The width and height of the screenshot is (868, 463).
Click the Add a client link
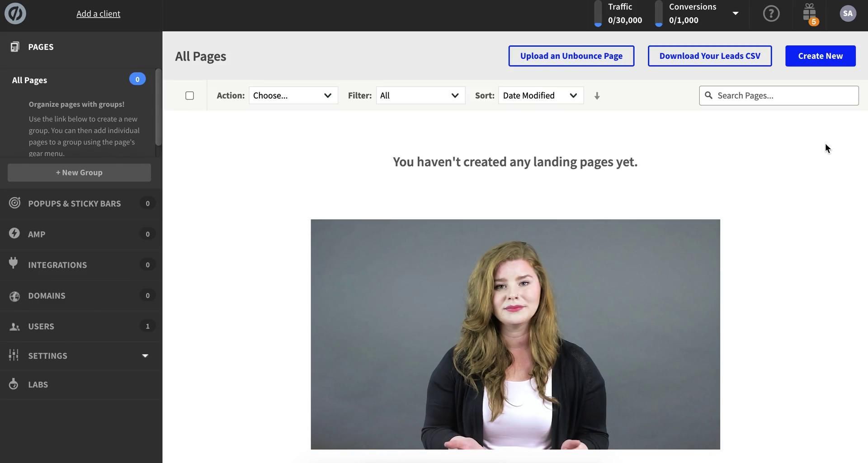click(x=98, y=14)
